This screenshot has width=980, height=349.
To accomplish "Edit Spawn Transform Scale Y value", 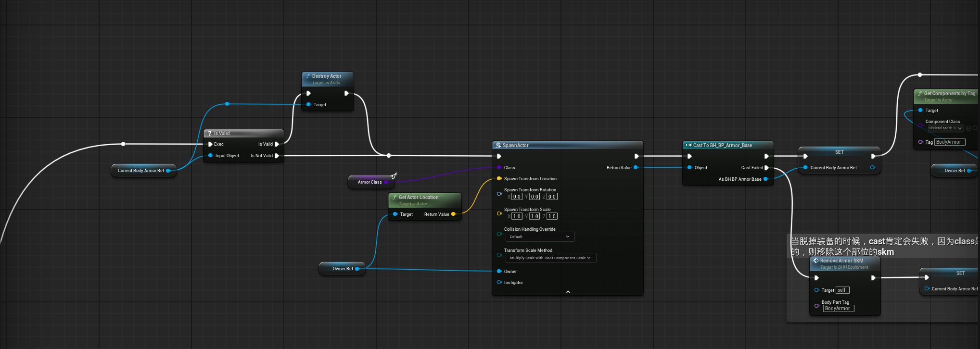I will tap(535, 216).
